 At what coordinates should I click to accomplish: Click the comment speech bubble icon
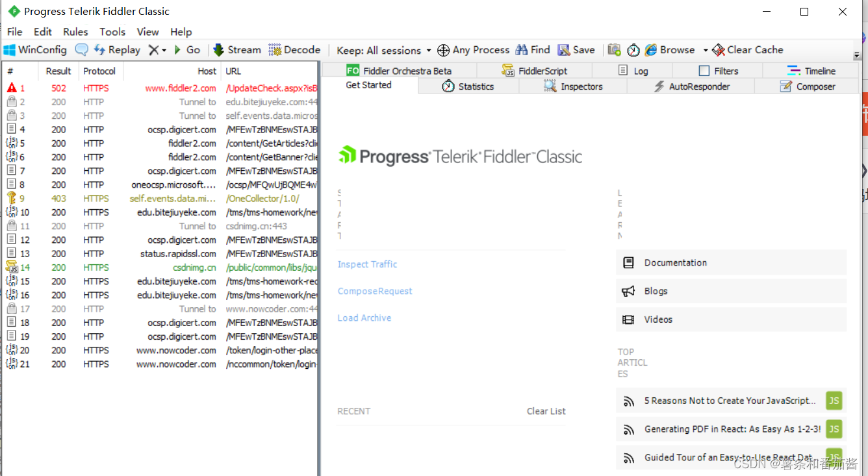[x=81, y=50]
